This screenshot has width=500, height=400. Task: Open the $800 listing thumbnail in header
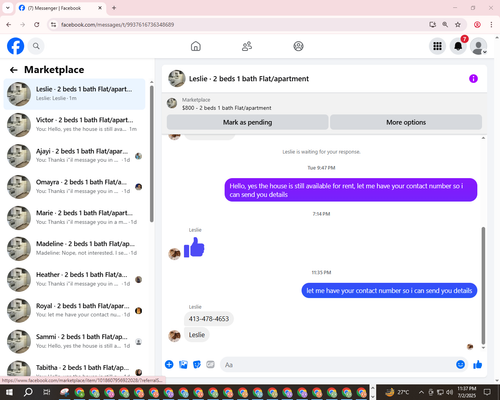(172, 103)
